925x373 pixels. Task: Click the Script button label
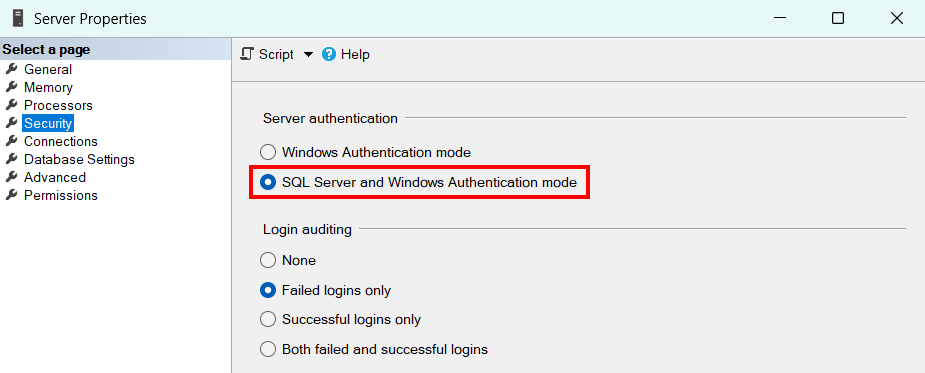(x=276, y=54)
